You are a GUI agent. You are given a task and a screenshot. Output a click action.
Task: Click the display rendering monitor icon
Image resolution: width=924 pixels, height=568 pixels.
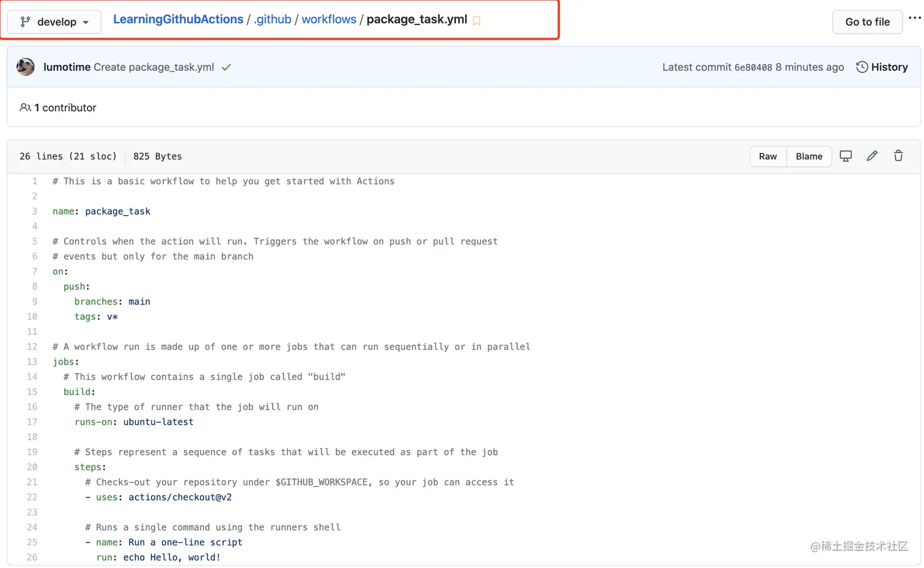click(846, 156)
